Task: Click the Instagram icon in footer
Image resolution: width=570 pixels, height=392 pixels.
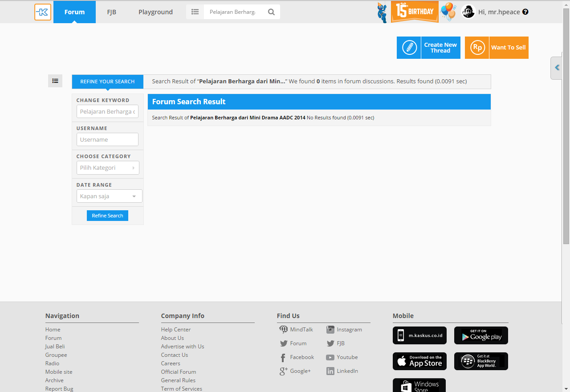Action: pyautogui.click(x=330, y=330)
